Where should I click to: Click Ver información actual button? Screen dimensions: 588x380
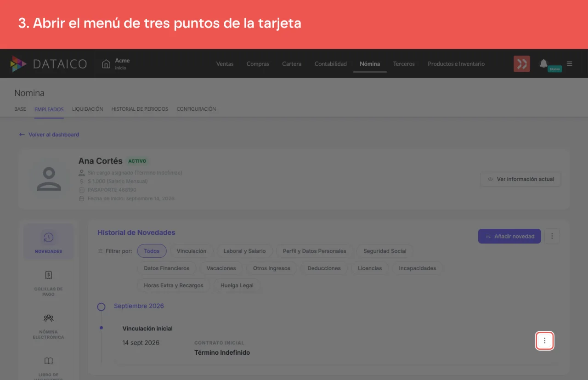click(x=520, y=179)
